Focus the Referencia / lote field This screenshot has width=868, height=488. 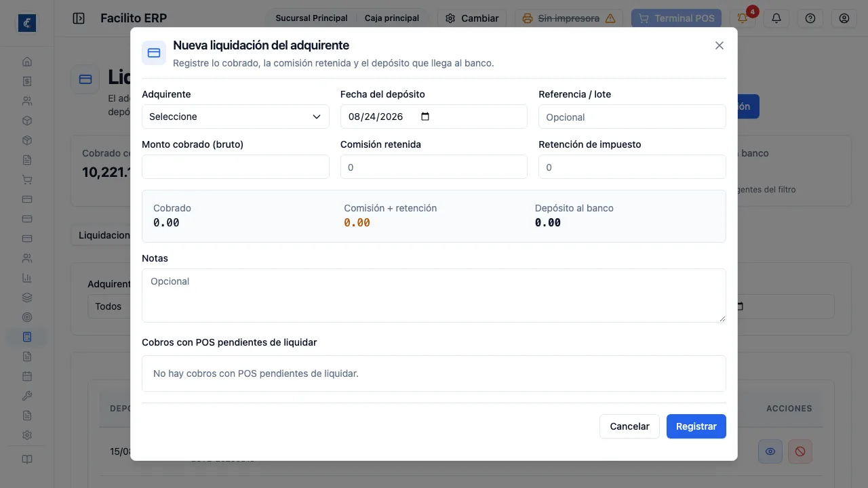click(632, 117)
